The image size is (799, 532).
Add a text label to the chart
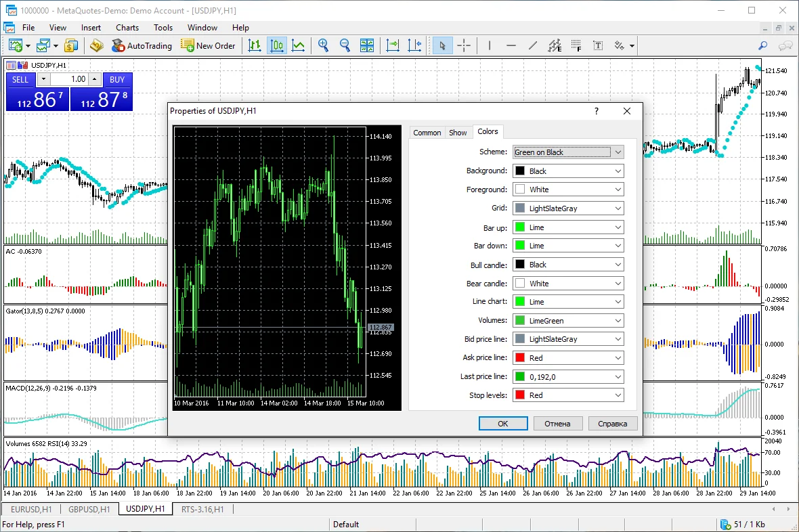pos(597,45)
